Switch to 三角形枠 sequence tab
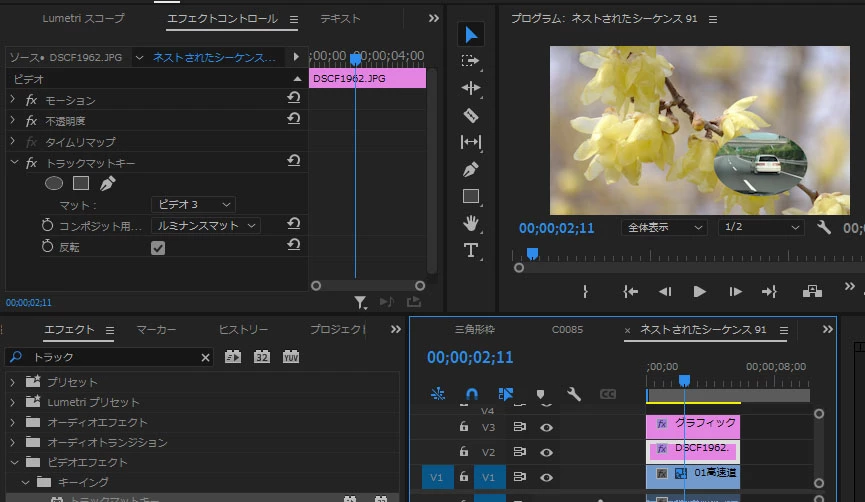865x502 pixels. click(474, 329)
